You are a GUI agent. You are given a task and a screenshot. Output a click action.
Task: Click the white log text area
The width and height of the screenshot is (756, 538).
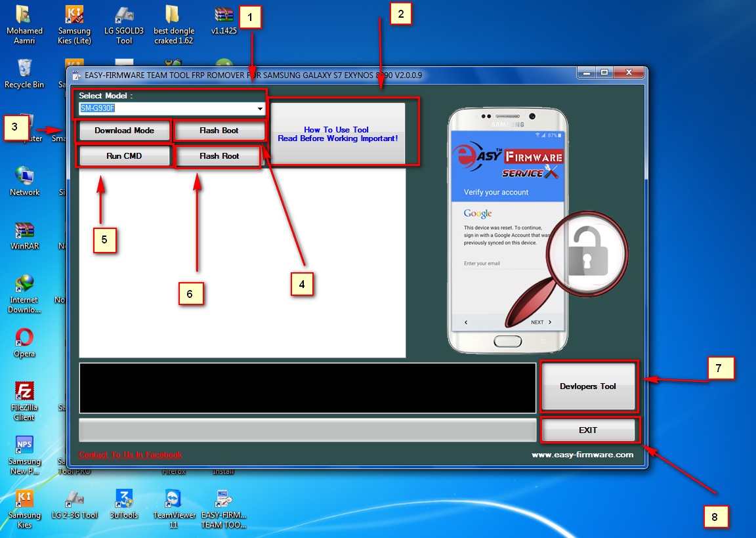point(242,262)
